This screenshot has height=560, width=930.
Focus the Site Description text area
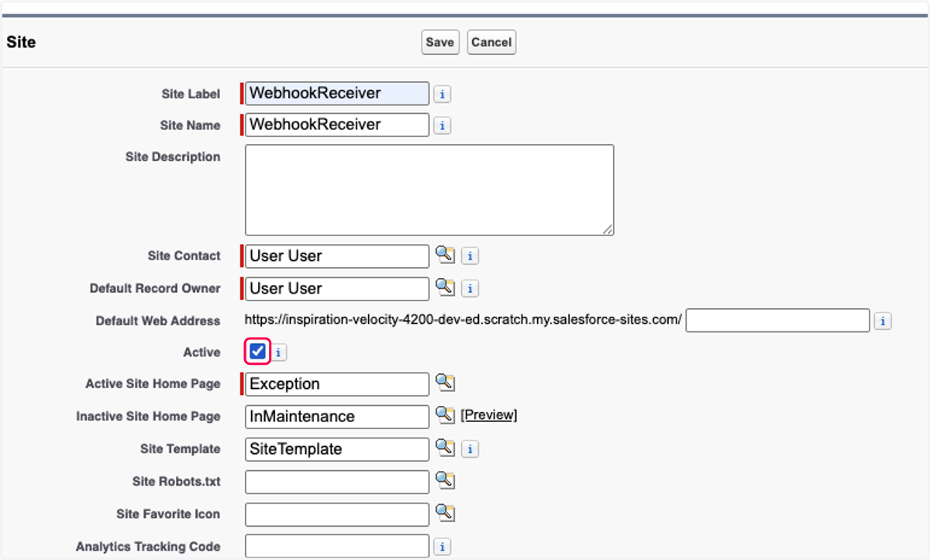(x=429, y=190)
